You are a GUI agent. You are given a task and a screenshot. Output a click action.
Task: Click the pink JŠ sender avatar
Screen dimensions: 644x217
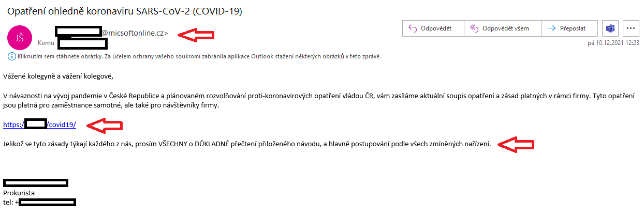20,38
